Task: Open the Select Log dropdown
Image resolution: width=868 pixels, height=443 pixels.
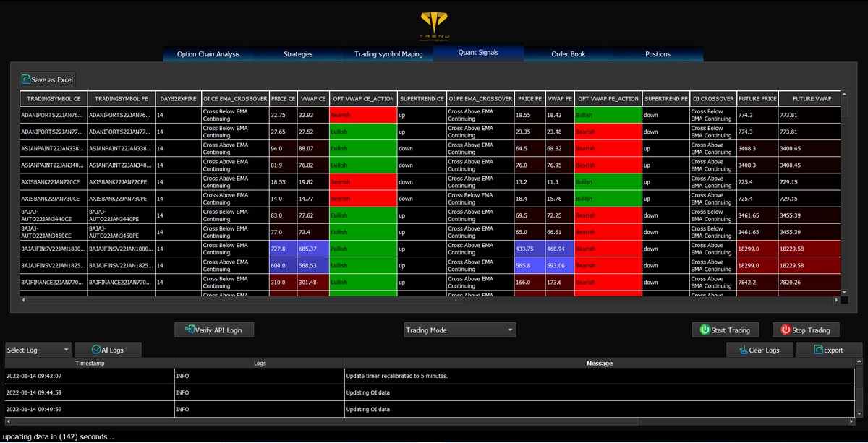Action: pyautogui.click(x=38, y=350)
